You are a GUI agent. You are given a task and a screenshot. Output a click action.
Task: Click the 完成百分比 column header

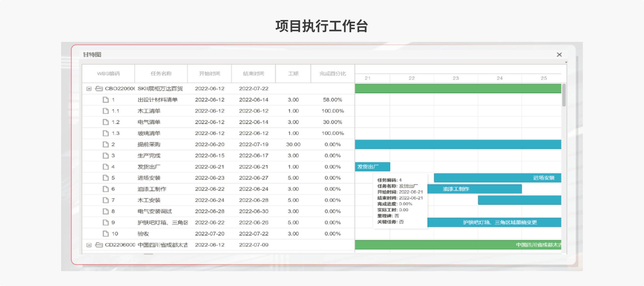click(x=333, y=74)
